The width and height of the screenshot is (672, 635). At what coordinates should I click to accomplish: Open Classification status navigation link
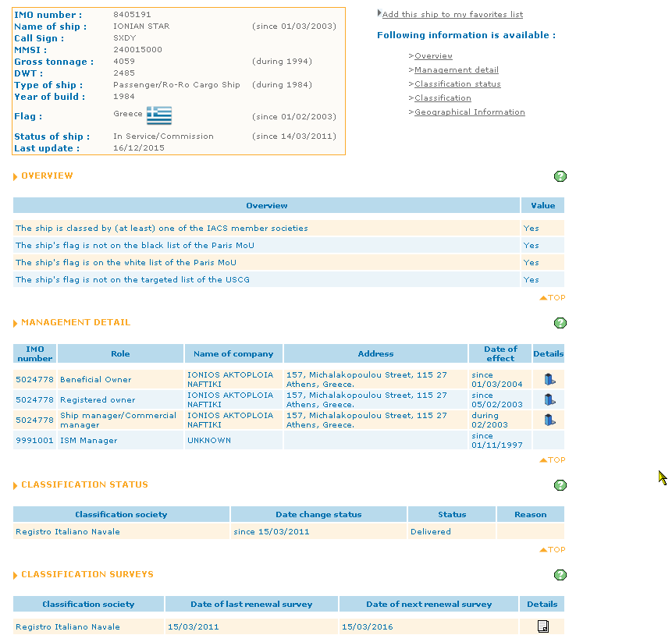coord(457,84)
